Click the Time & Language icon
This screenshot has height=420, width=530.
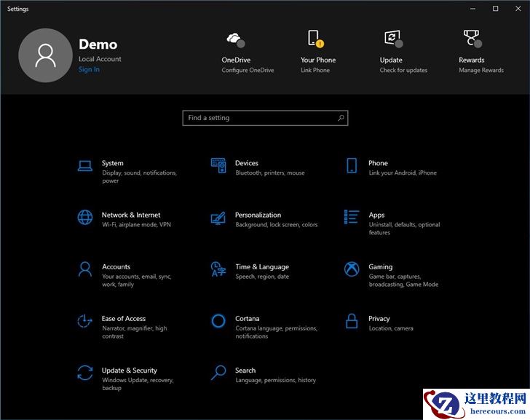[218, 269]
